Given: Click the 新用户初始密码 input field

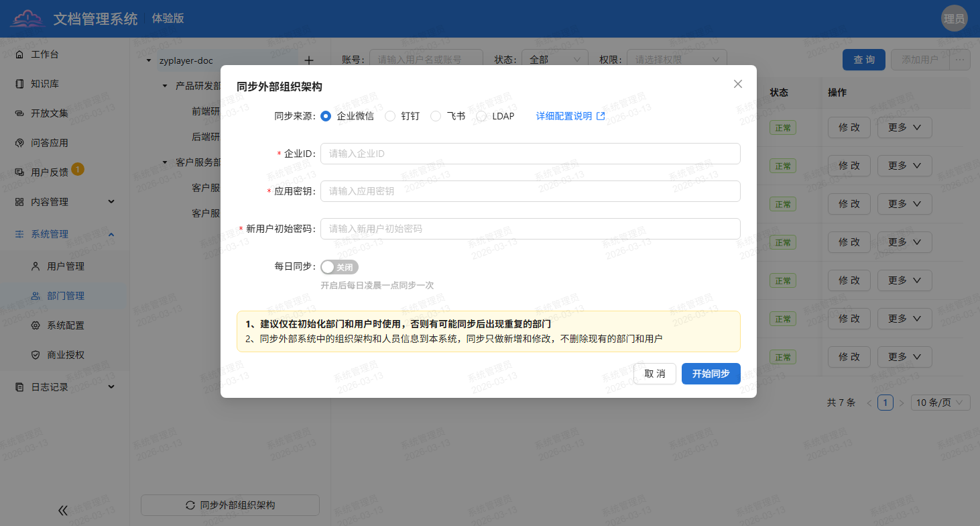Looking at the screenshot, I should [530, 229].
